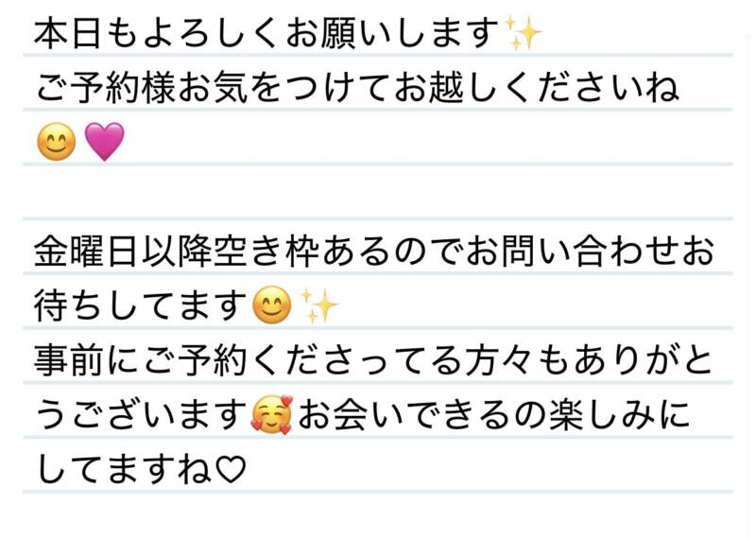Click the text うございます
Image resolution: width=756 pixels, height=539 pixels.
point(141,415)
